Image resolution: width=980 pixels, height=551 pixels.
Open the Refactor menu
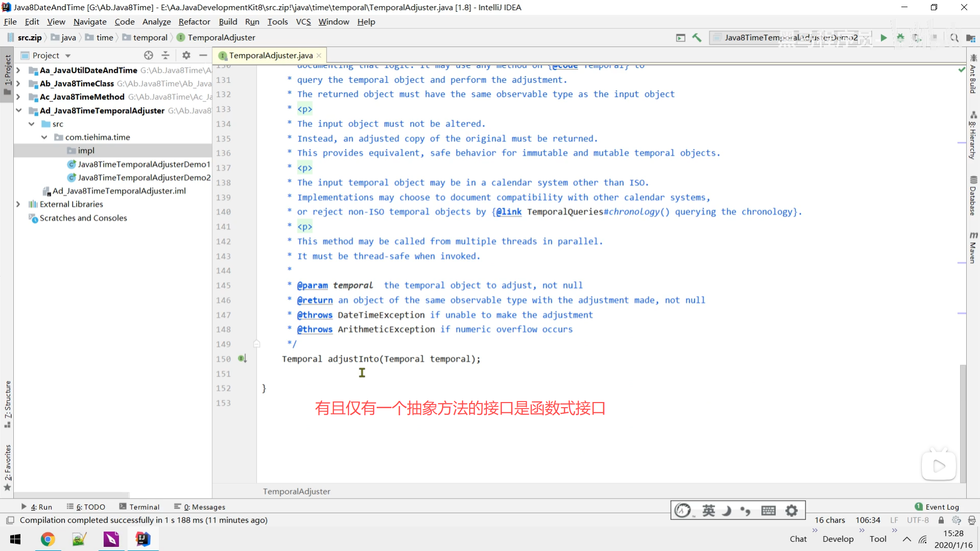194,22
